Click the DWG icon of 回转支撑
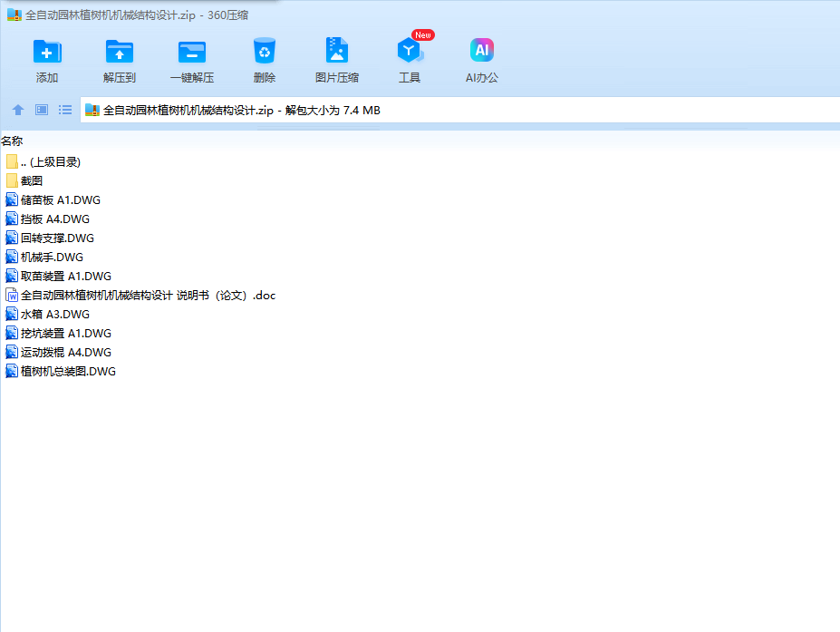Viewport: 840px width, 632px height. coord(12,238)
